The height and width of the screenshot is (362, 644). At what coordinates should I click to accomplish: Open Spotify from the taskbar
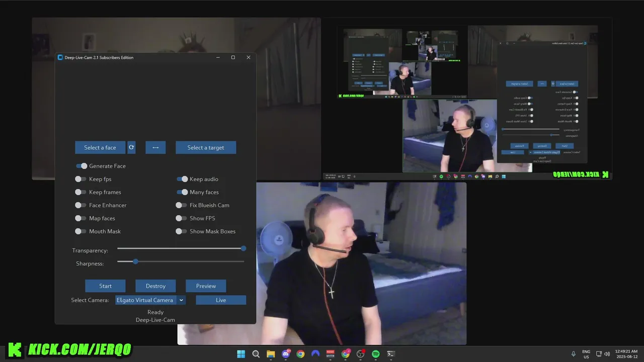click(375, 354)
